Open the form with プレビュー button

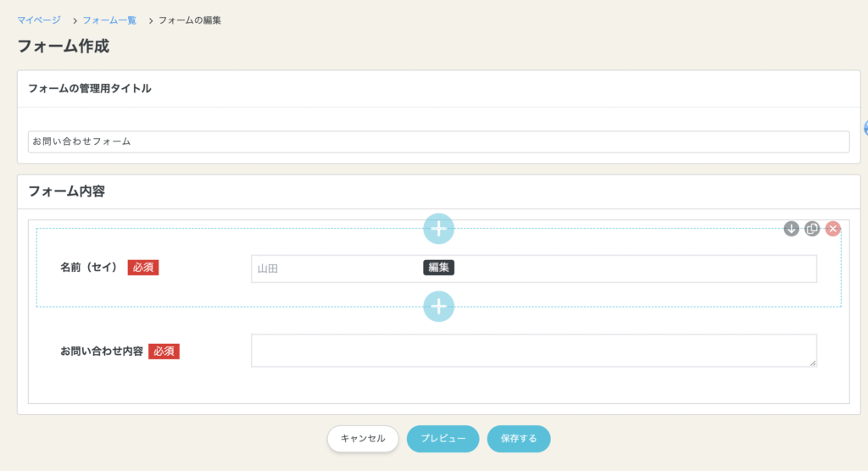442,439
